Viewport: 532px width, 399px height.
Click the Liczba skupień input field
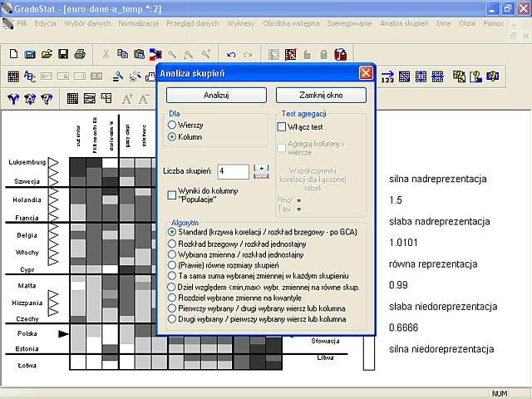[x=234, y=171]
